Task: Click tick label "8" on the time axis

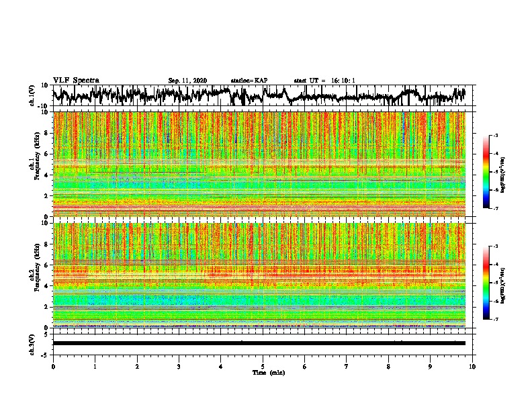Action: [x=388, y=367]
